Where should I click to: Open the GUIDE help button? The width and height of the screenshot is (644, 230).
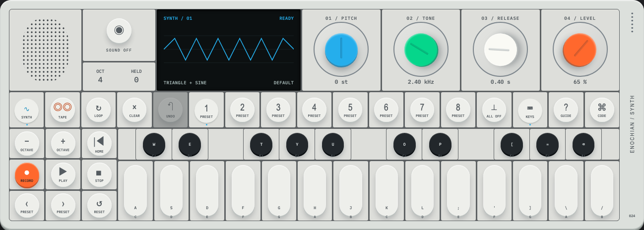[566, 110]
